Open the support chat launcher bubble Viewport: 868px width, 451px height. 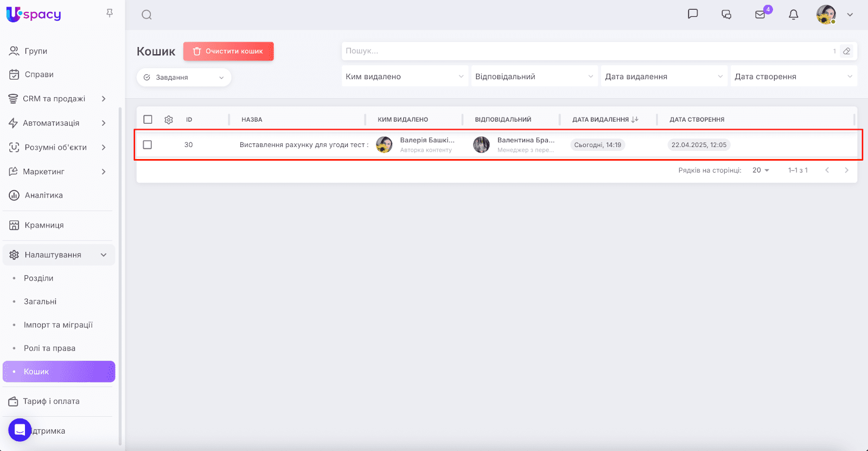click(20, 430)
